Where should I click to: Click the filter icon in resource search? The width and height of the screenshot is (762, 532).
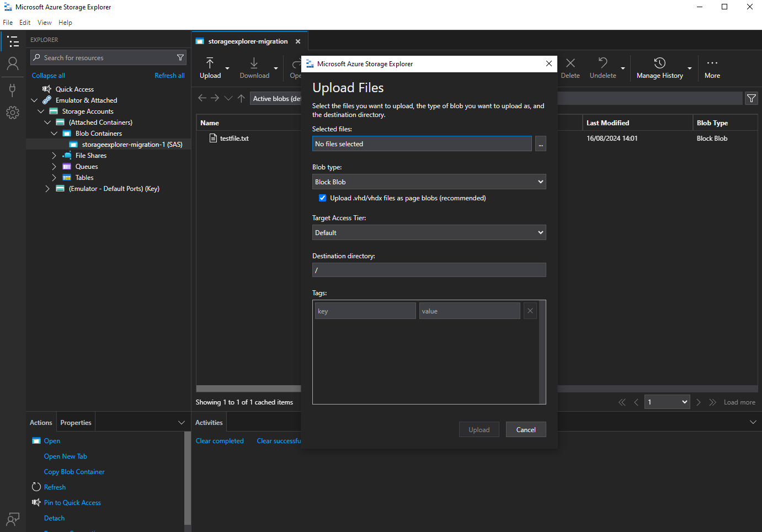[x=180, y=57]
